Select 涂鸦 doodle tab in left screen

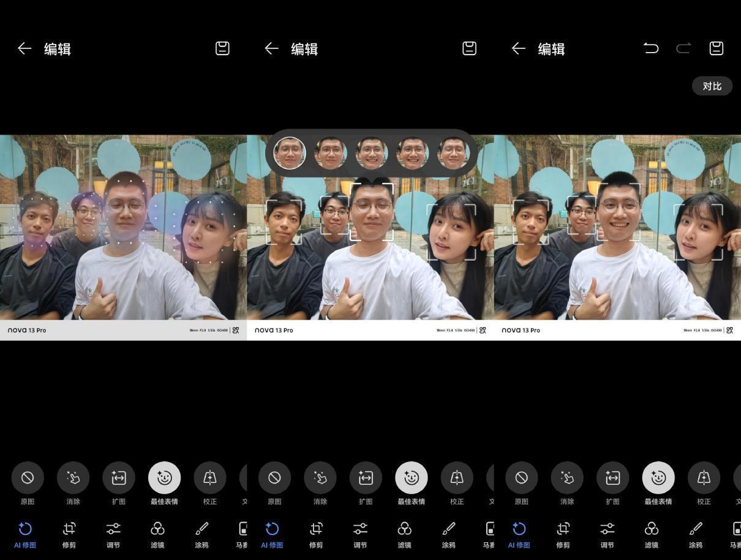201,534
